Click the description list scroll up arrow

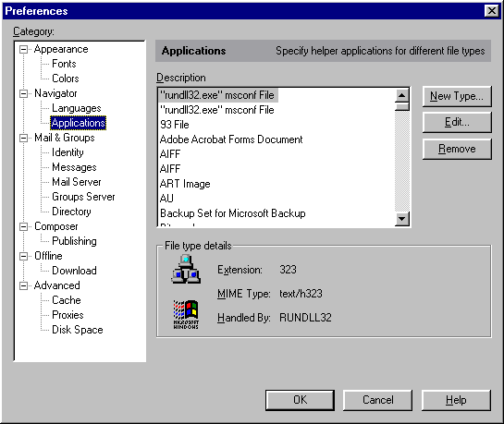(x=401, y=95)
